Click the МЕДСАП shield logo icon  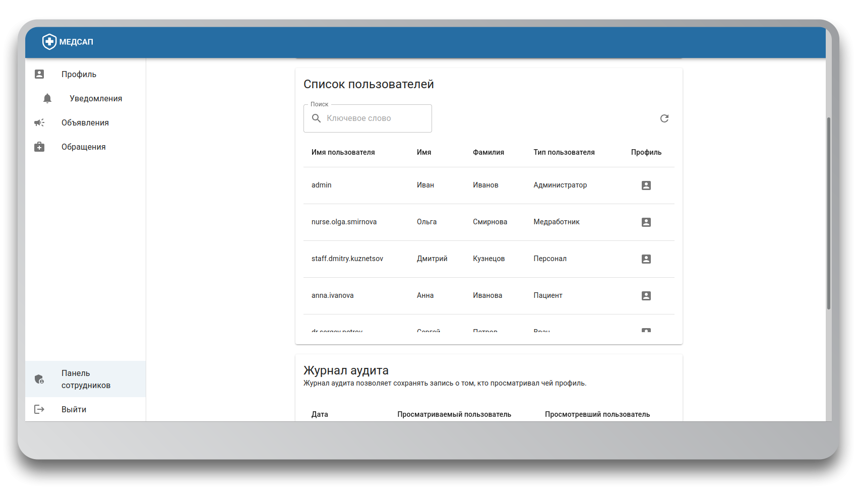point(49,42)
